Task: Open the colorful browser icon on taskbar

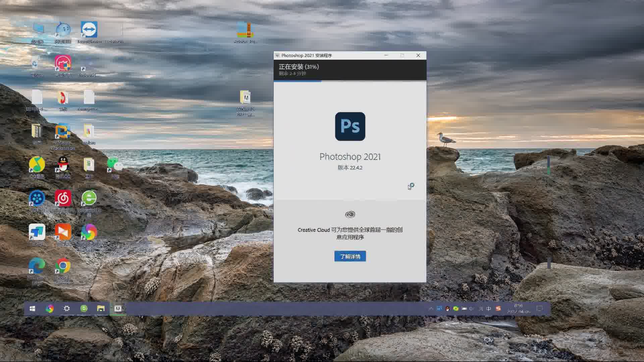Action: (x=50, y=308)
